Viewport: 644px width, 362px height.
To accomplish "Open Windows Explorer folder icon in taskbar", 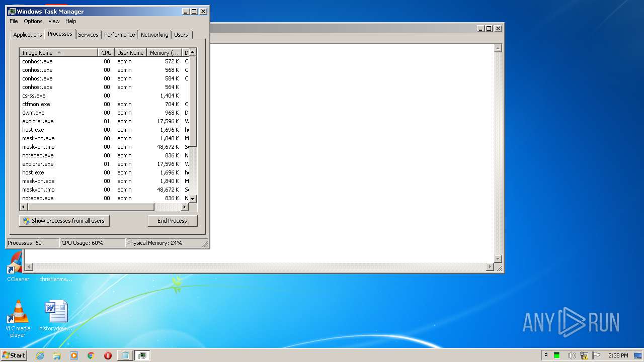I will pyautogui.click(x=57, y=355).
